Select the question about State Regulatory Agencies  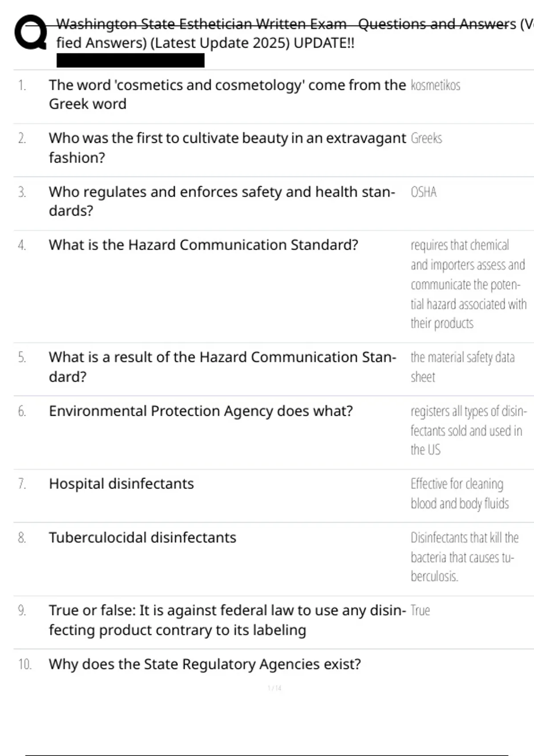pyautogui.click(x=205, y=664)
